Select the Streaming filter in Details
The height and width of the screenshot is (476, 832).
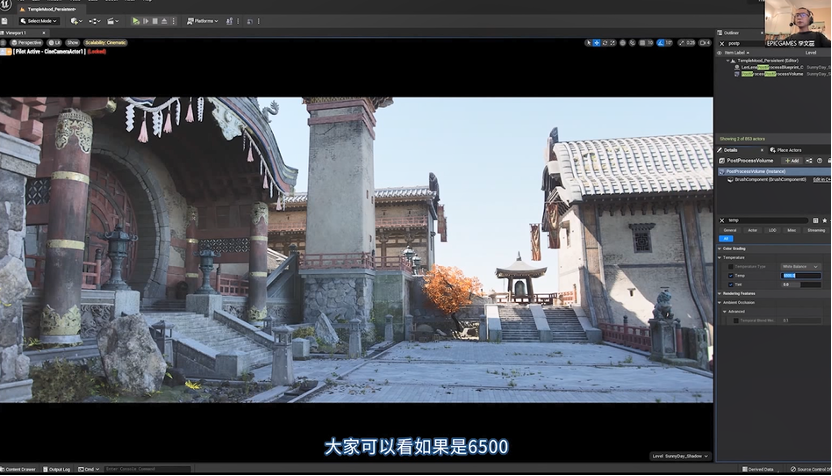pos(816,230)
